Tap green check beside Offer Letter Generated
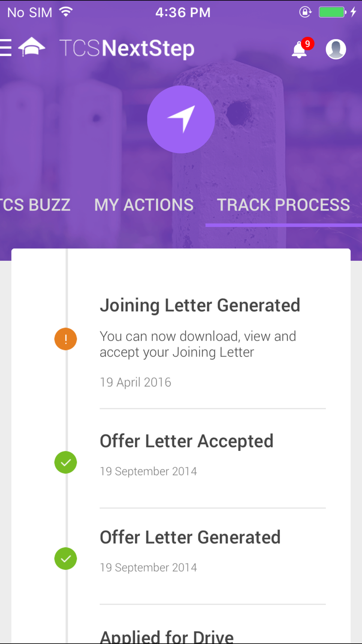Image resolution: width=362 pixels, height=644 pixels. coord(66,559)
